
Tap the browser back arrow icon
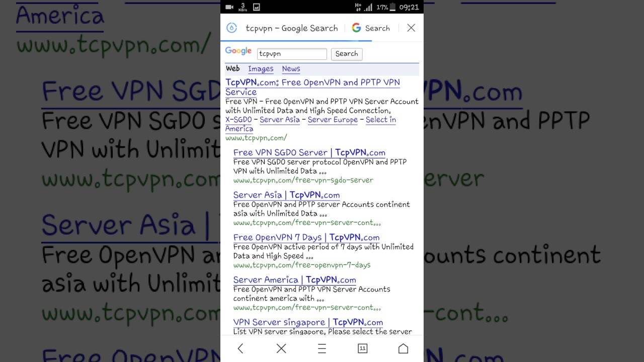pos(240,348)
